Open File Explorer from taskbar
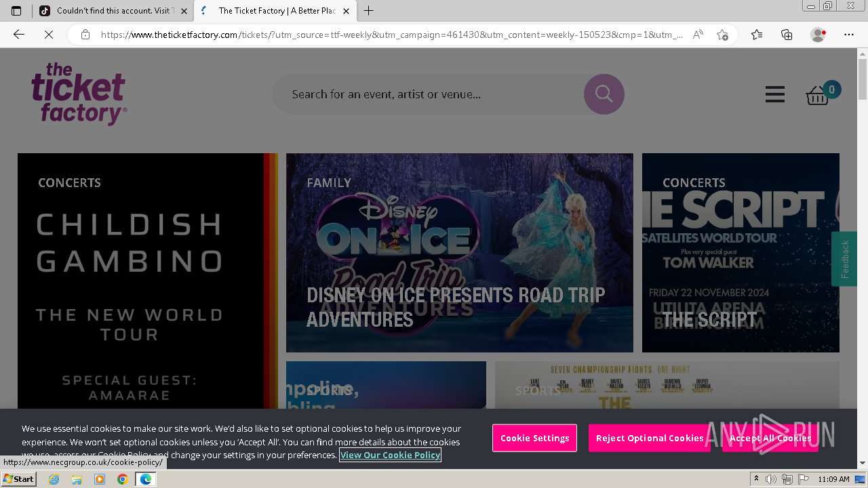Image resolution: width=868 pixels, height=488 pixels. tap(77, 479)
